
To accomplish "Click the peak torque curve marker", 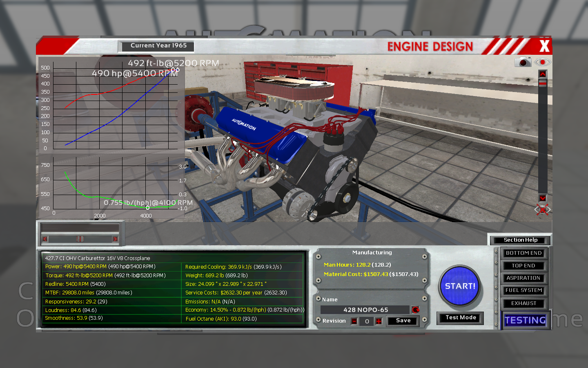I will pyautogui.click(x=173, y=70).
